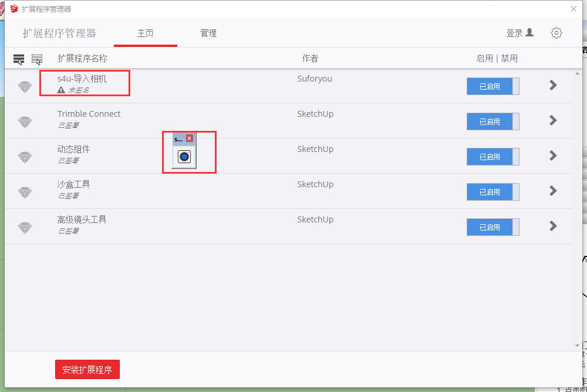The width and height of the screenshot is (587, 392).
Task: Expand details for 动态组件
Action: click(x=553, y=156)
